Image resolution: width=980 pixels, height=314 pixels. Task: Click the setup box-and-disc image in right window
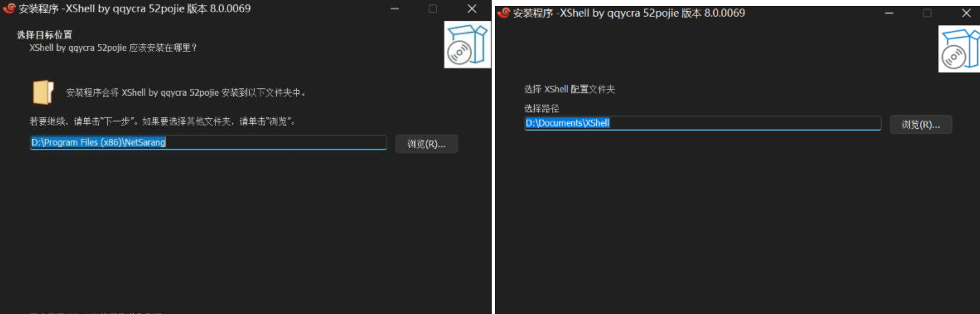pyautogui.click(x=960, y=49)
